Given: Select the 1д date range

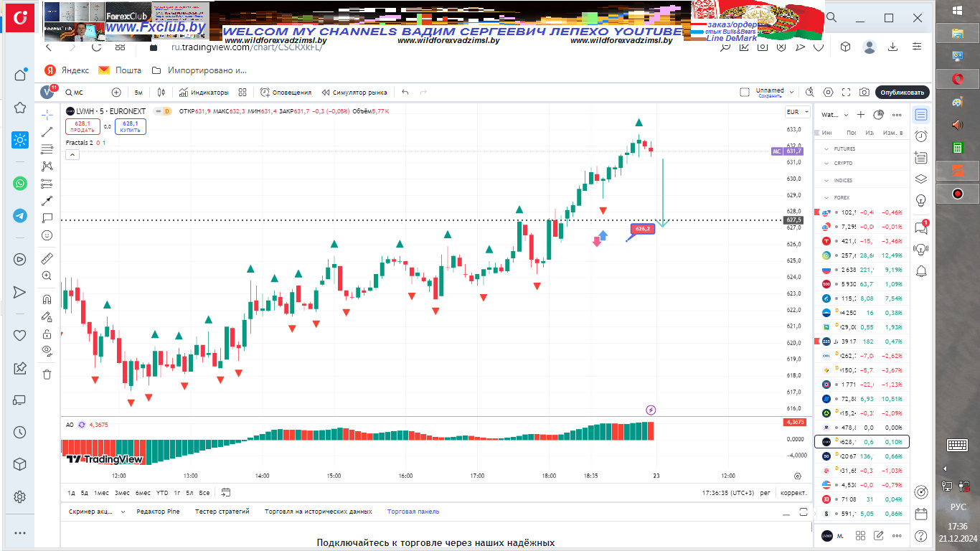Looking at the screenshot, I should click(x=71, y=492).
